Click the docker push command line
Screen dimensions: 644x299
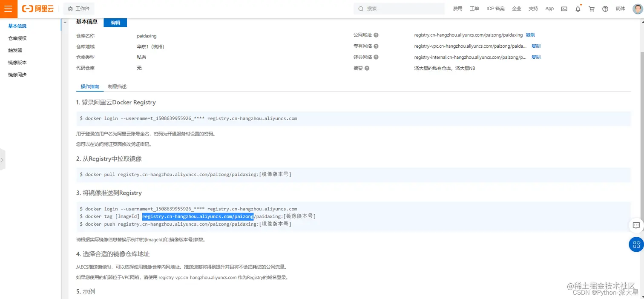click(x=185, y=224)
